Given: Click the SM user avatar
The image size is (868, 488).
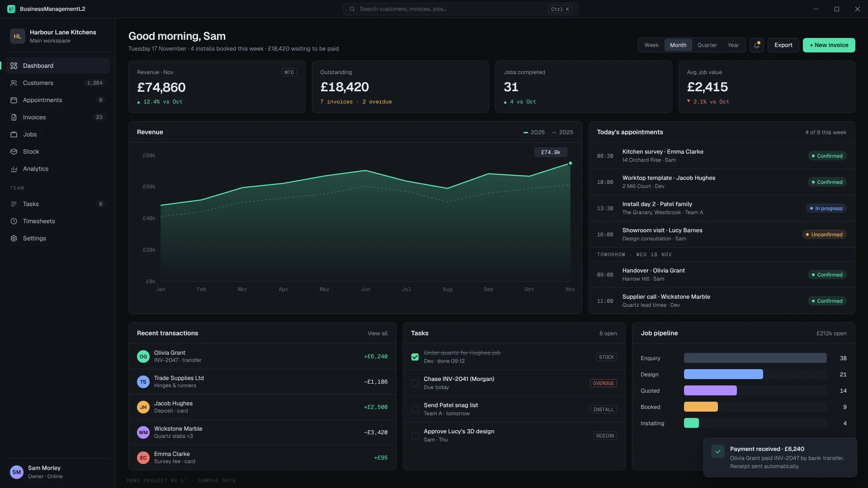Looking at the screenshot, I should (x=17, y=472).
